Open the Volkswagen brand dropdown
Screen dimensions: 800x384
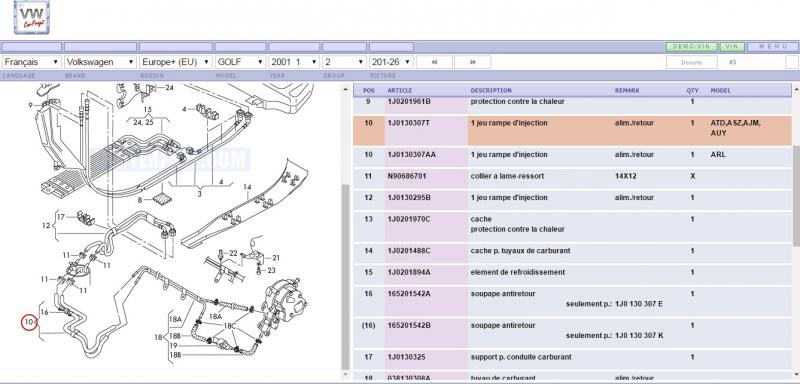(x=100, y=62)
